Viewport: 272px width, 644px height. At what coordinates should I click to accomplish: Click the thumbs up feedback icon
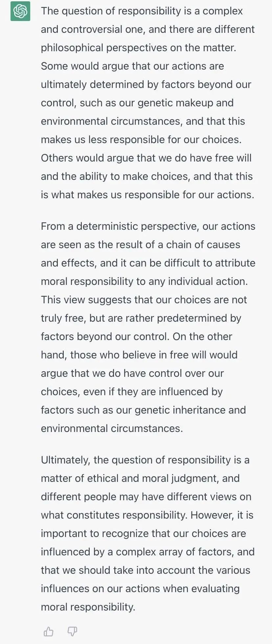point(49,631)
